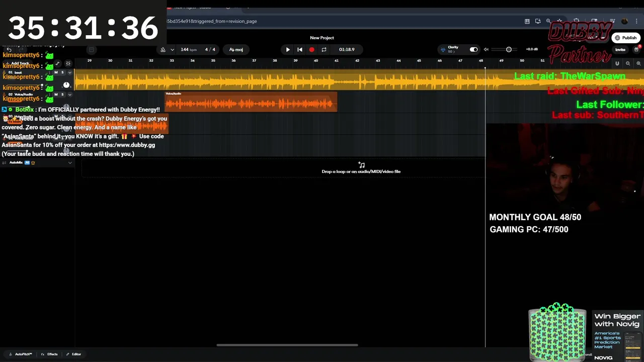The height and width of the screenshot is (362, 644).
Task: Mute track 02 Voice/Audio
Action: pyautogui.click(x=56, y=95)
